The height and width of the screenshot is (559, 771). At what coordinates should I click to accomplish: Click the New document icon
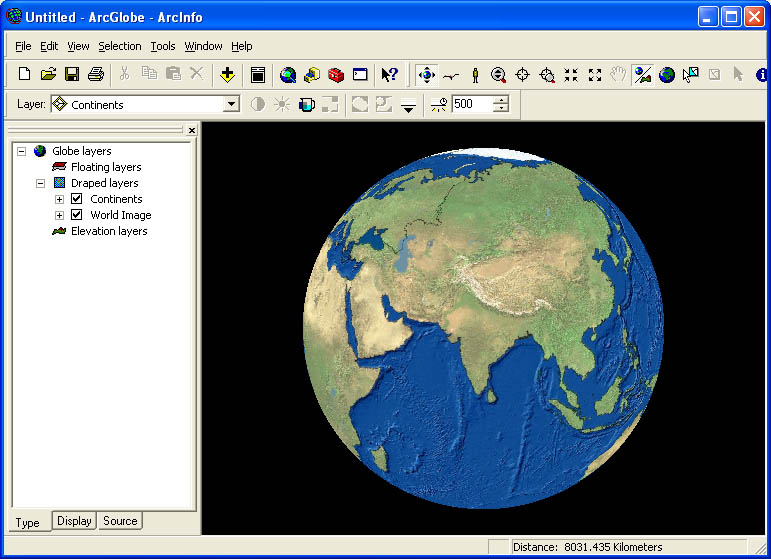[25, 74]
